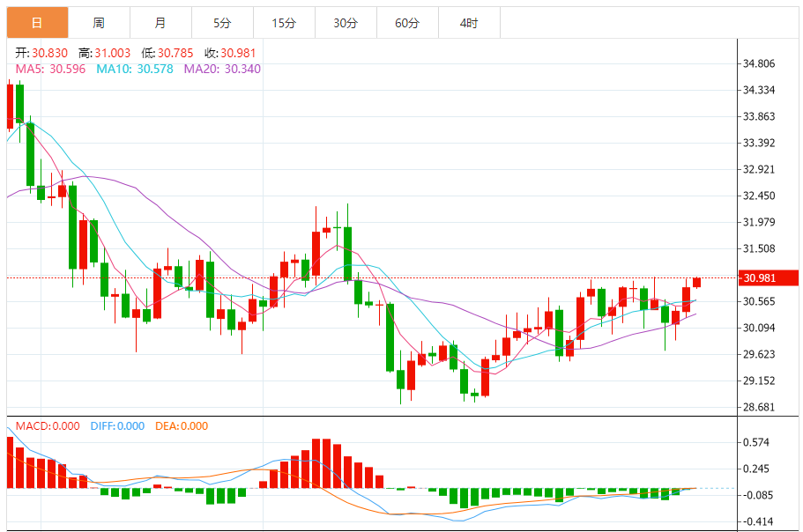Click the MA20: 30.340 indicator label

222,69
